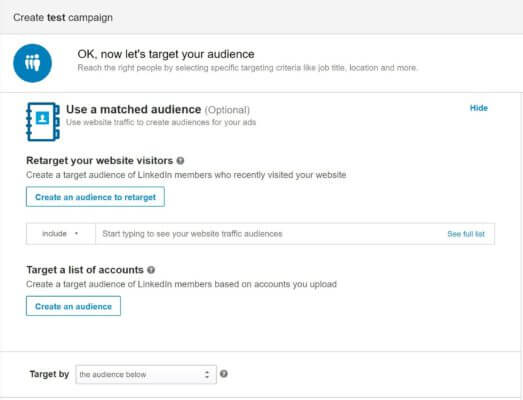This screenshot has width=523, height=400.
Task: Open the Target by audience dropdown
Action: 146,374
